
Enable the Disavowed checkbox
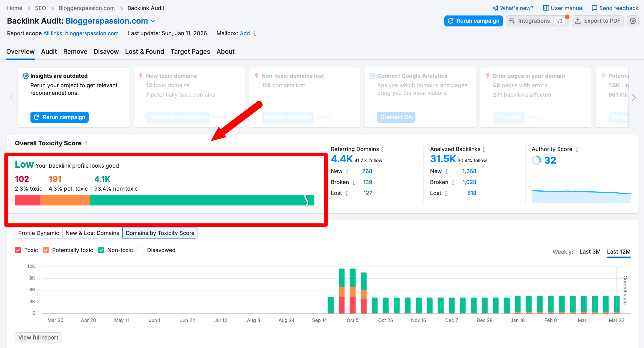tap(141, 250)
